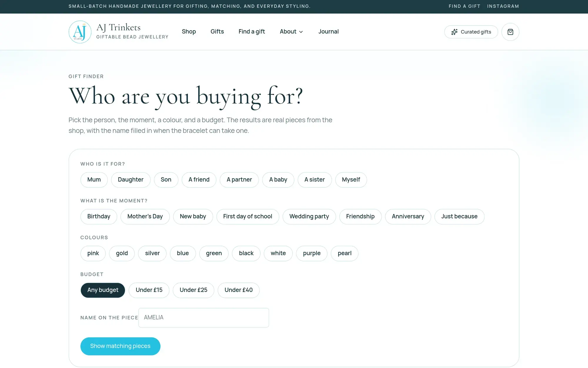Select Any budget option
The height and width of the screenshot is (368, 588).
pyautogui.click(x=103, y=290)
